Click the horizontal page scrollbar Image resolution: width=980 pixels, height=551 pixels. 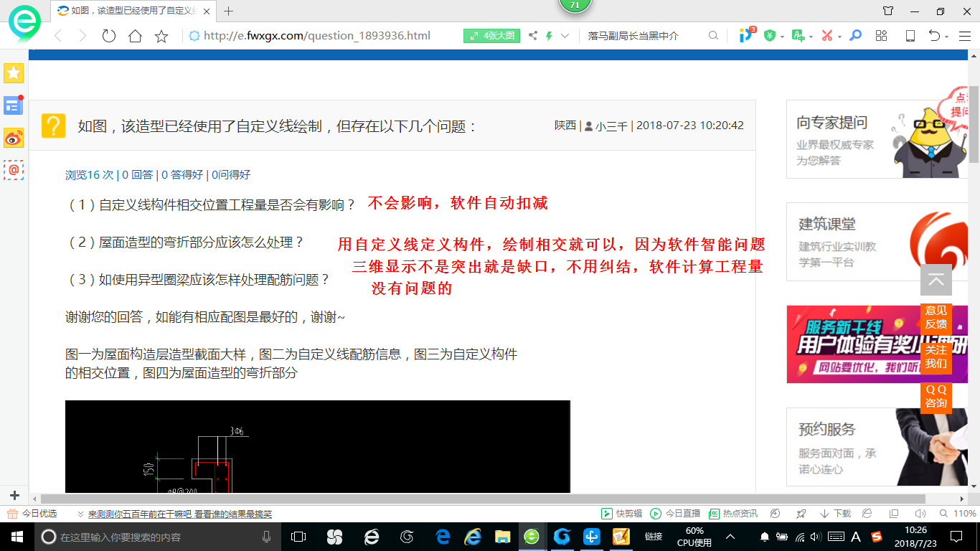483,499
